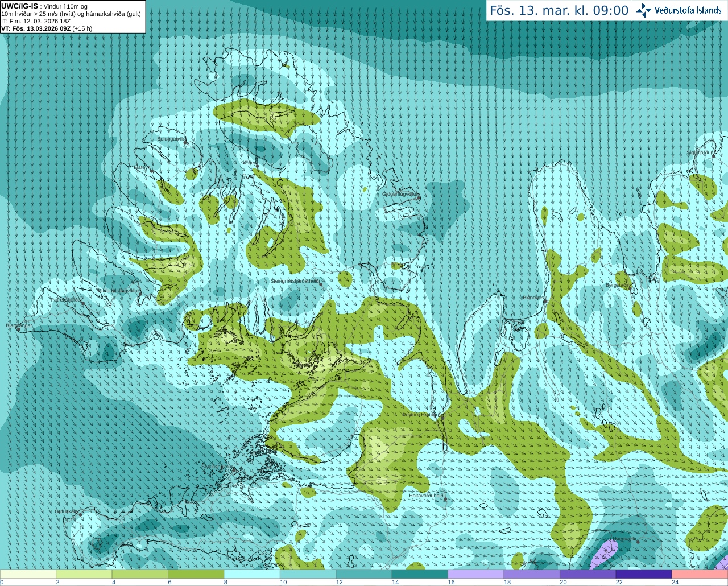This screenshot has height=586, width=728.
Task: Click the 'Veðurstofa Íslands' text
Action: tap(688, 10)
